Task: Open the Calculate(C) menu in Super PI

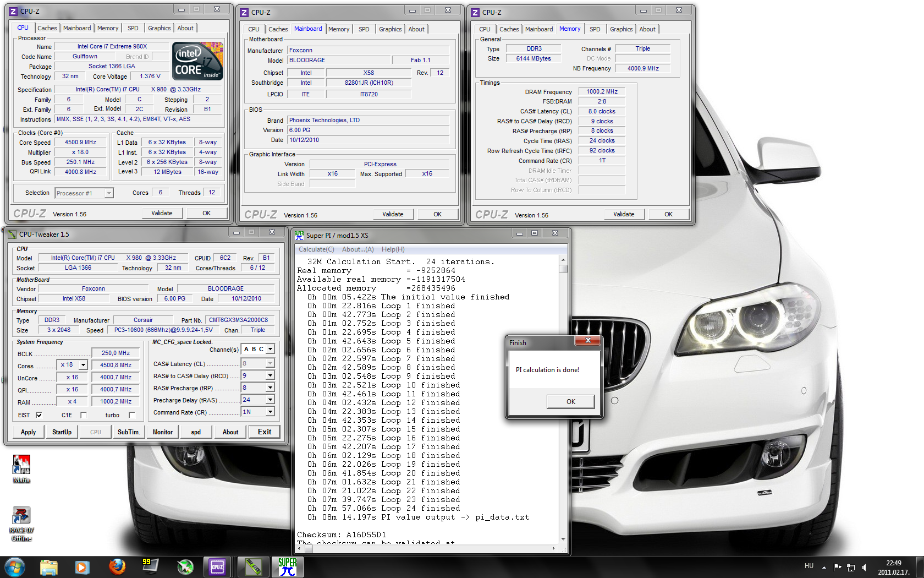Action: [x=316, y=249]
